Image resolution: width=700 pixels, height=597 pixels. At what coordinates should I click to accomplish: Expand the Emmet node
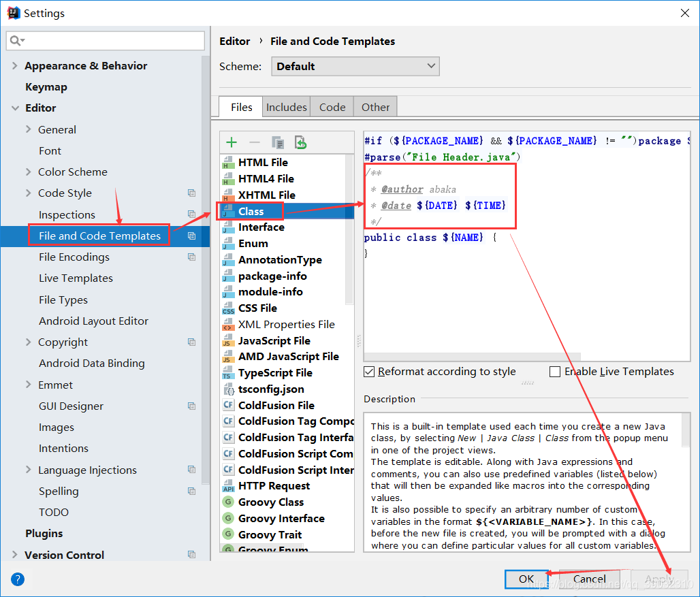click(29, 385)
